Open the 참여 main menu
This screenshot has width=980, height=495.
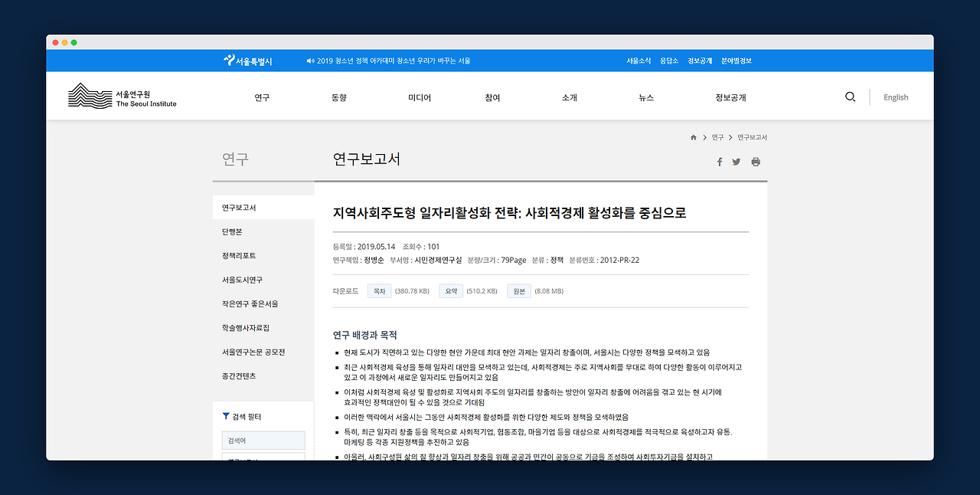[x=492, y=97]
